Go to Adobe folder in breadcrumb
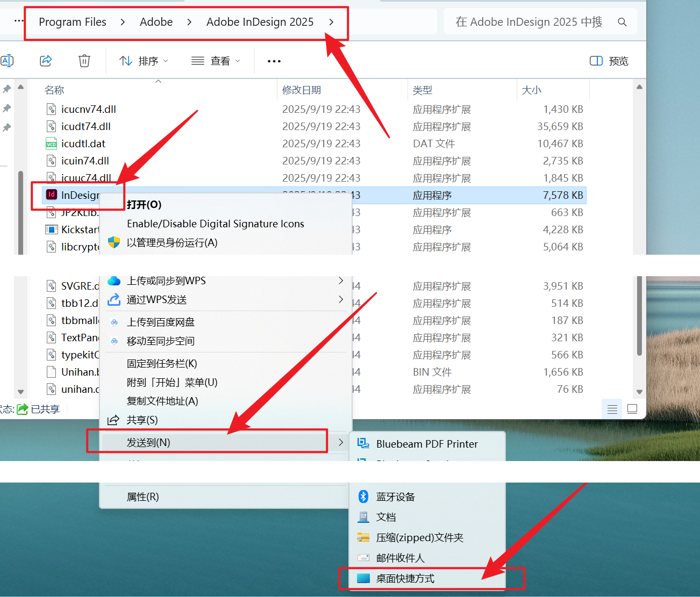The height and width of the screenshot is (597, 700). pos(156,22)
